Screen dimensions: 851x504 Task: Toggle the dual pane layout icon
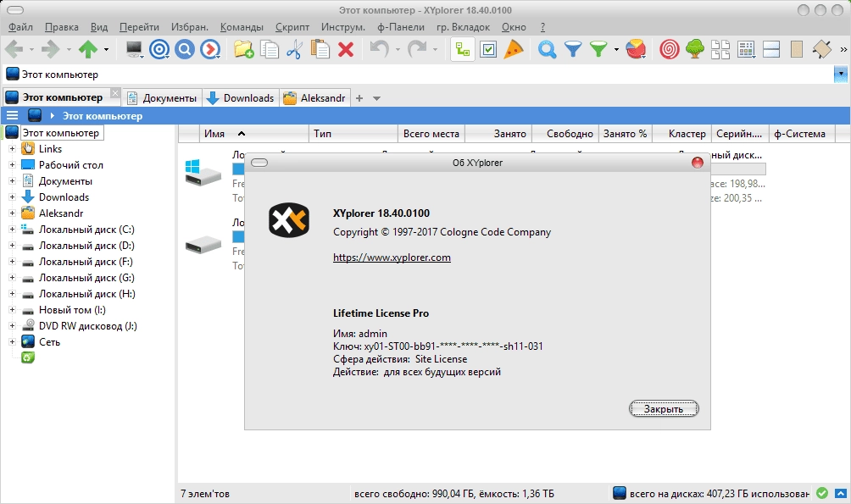(x=771, y=49)
